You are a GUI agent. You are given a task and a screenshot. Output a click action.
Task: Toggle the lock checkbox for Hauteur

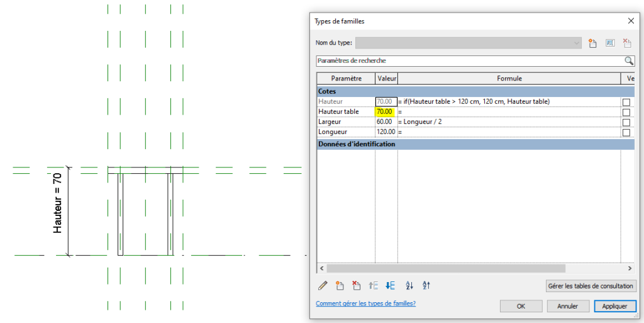[x=626, y=102]
